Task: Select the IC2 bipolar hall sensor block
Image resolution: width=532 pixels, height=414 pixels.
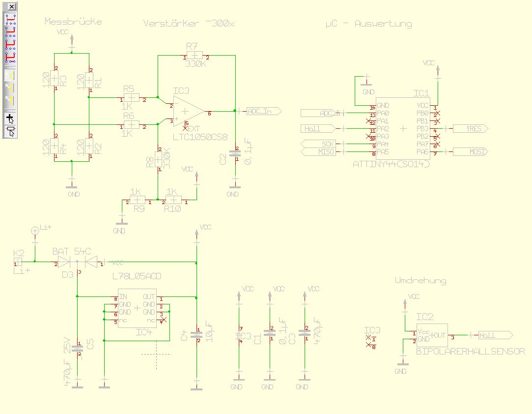Action: pos(432,335)
